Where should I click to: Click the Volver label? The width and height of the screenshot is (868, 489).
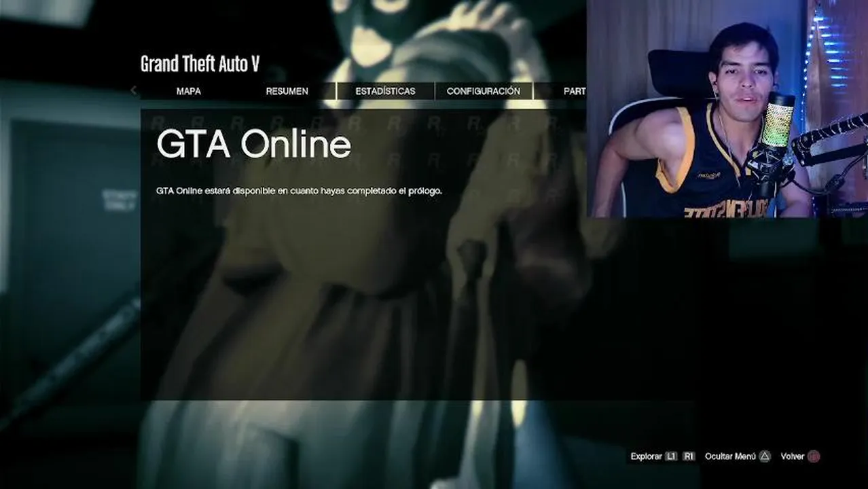(793, 456)
